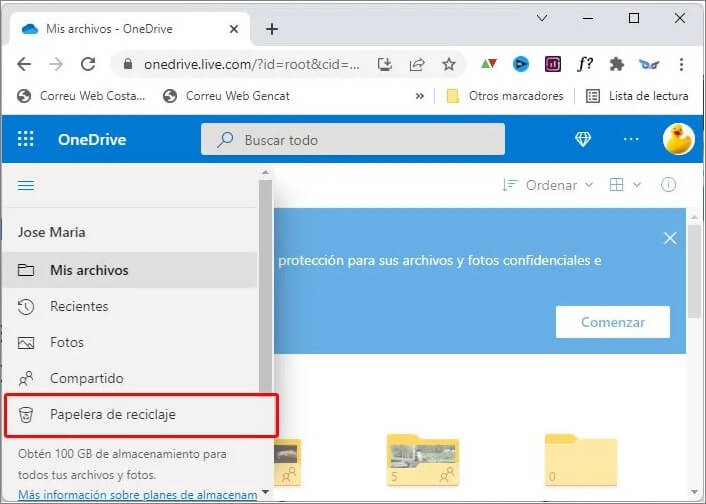Reload the OneDrive page
The image size is (706, 504).
88,64
